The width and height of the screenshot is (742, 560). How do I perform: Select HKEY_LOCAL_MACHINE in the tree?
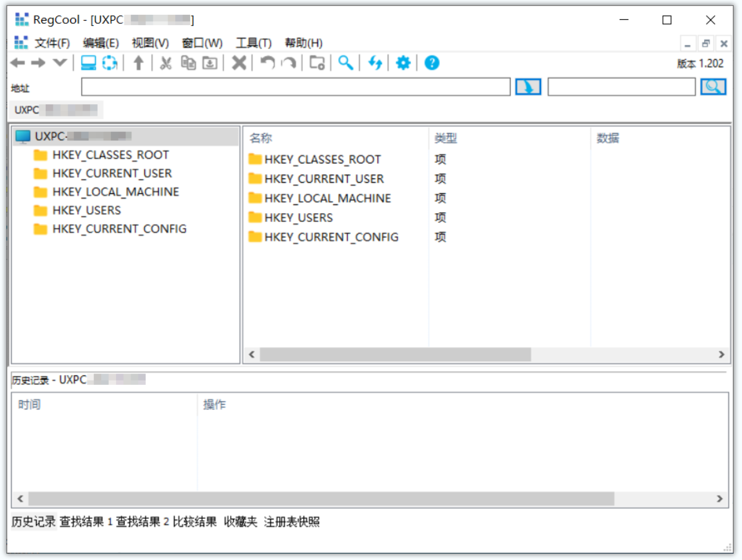pos(115,192)
